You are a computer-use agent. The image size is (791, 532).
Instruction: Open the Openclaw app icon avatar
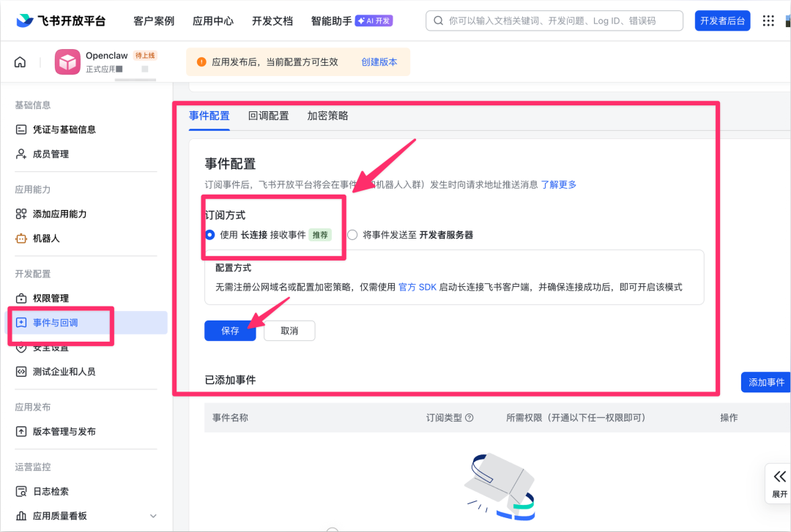pos(67,62)
